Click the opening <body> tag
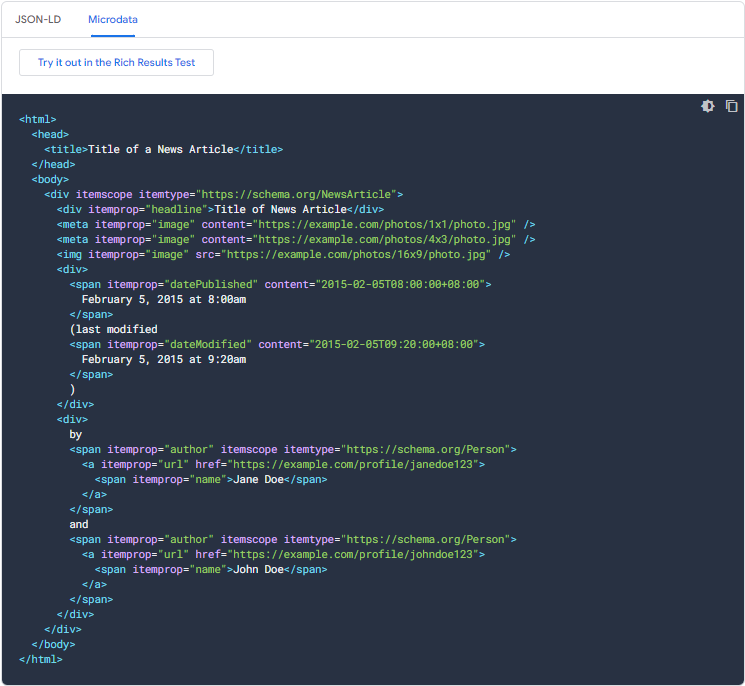The height and width of the screenshot is (686, 745). (50, 180)
